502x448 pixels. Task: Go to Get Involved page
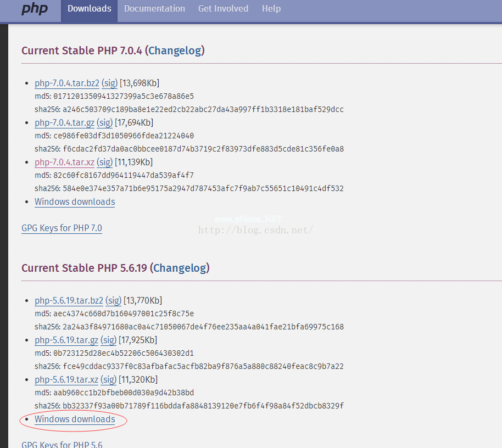223,9
